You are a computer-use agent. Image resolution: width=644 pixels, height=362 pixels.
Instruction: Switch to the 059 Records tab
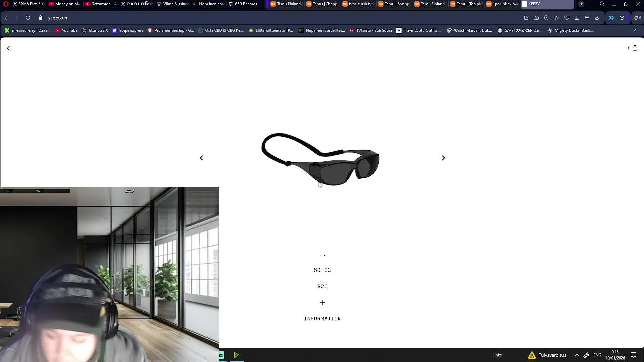pos(244,4)
